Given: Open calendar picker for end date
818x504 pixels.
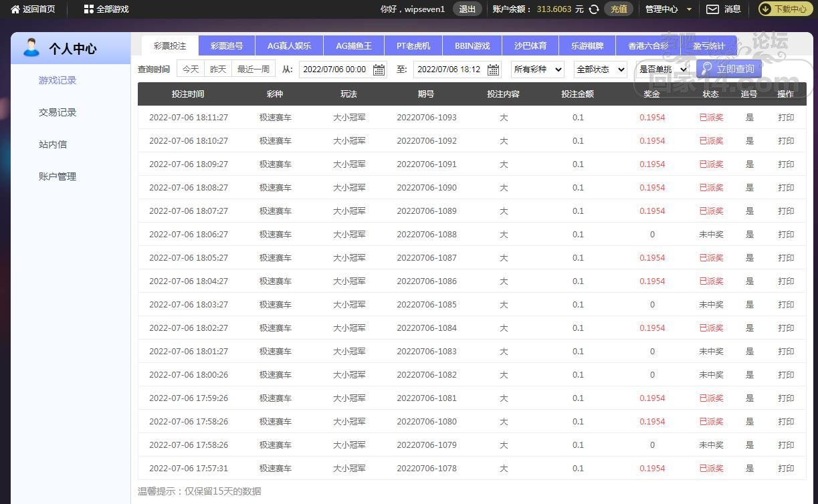Looking at the screenshot, I should click(x=494, y=70).
